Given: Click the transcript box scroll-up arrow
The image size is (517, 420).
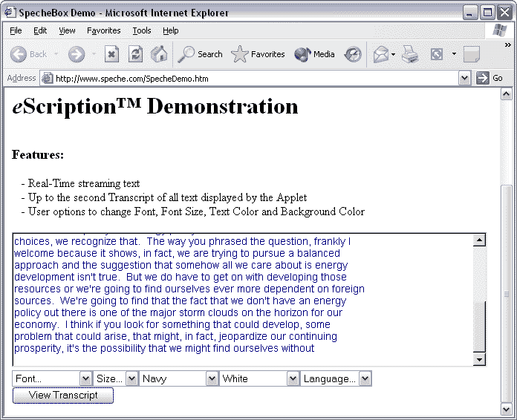Looking at the screenshot, I should (x=479, y=240).
